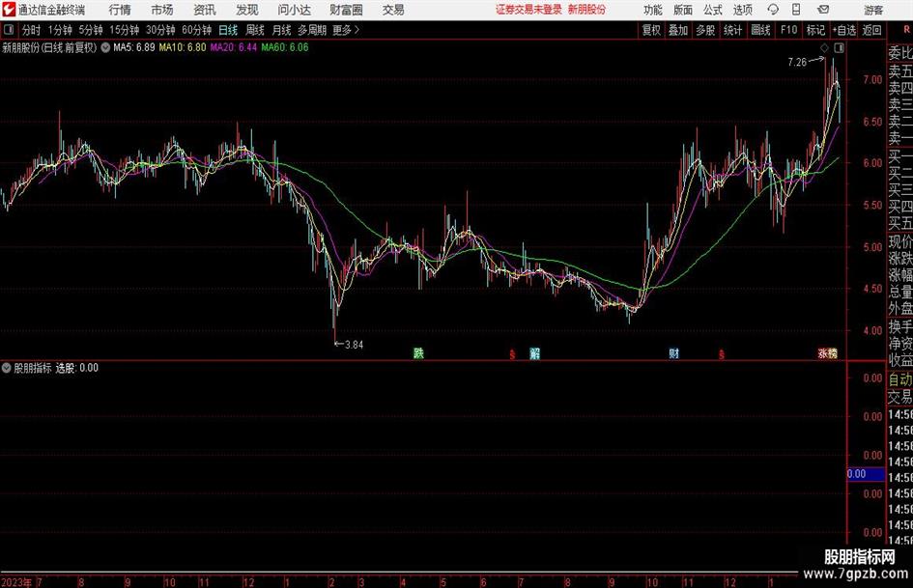Click the 多股 toolbar button
This screenshot has height=588, width=913.
705,30
